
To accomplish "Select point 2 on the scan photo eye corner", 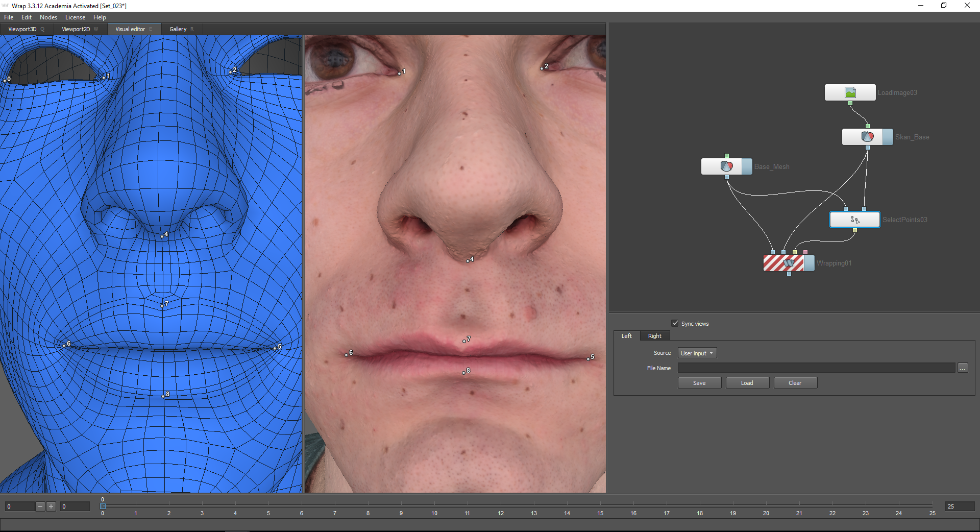I will pyautogui.click(x=542, y=68).
